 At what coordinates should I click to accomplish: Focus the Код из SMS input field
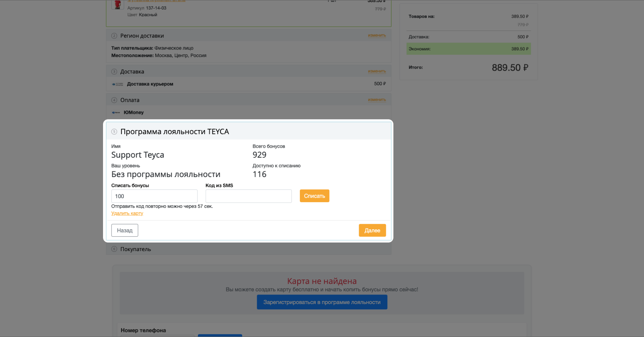coord(249,196)
